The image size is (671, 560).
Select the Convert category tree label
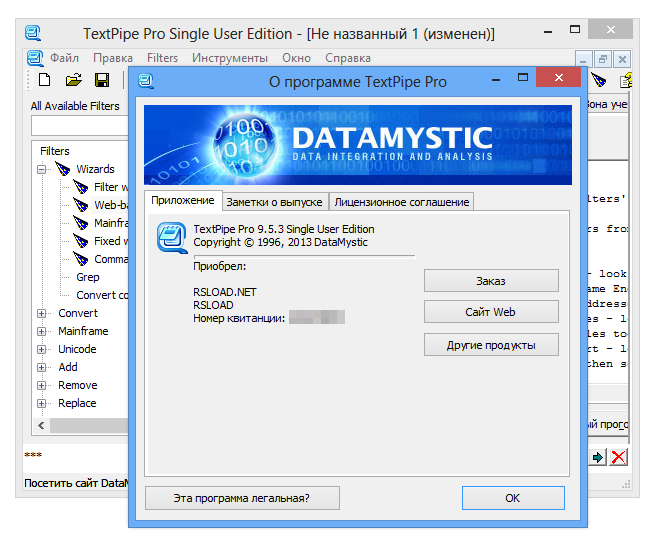point(78,313)
